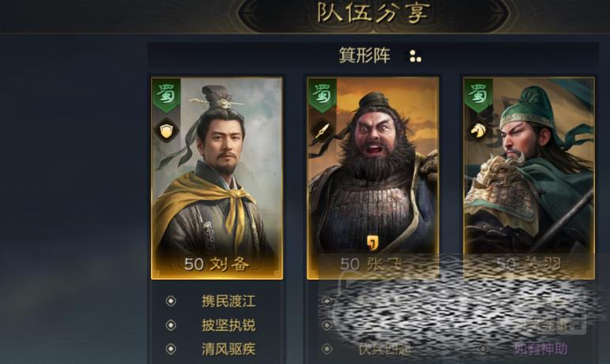Image resolution: width=610 pixels, height=364 pixels.
Task: Open the 张飞 hero portrait card
Action: click(x=373, y=178)
